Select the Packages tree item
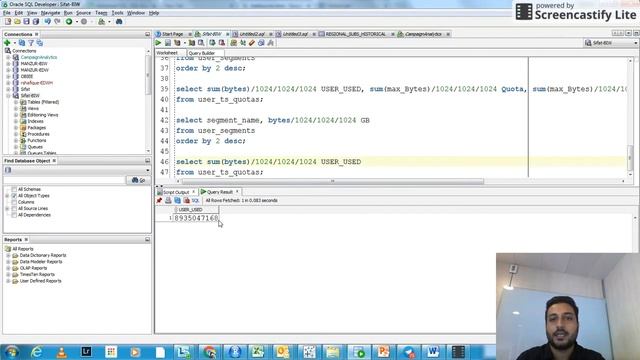Screen dimensions: 640x360 (x=36, y=128)
